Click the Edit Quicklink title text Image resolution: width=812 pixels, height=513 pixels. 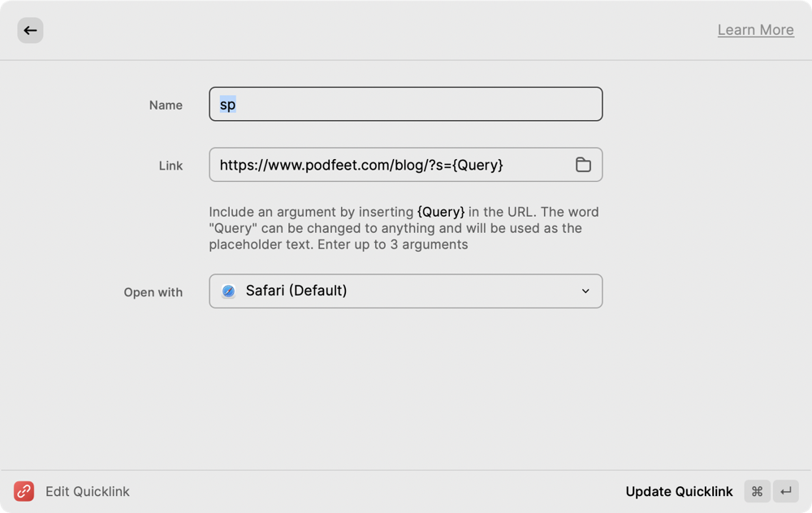click(x=88, y=491)
